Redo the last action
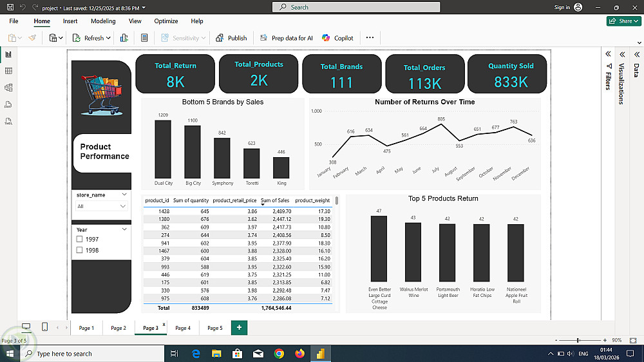Screen dimensions: 644x362 coord(35,7)
